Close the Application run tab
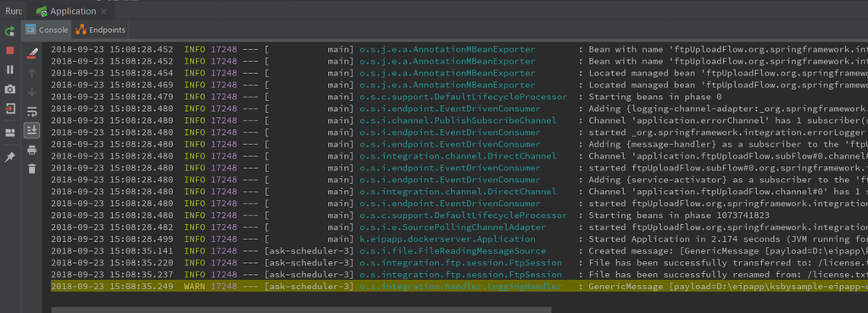 104,11
